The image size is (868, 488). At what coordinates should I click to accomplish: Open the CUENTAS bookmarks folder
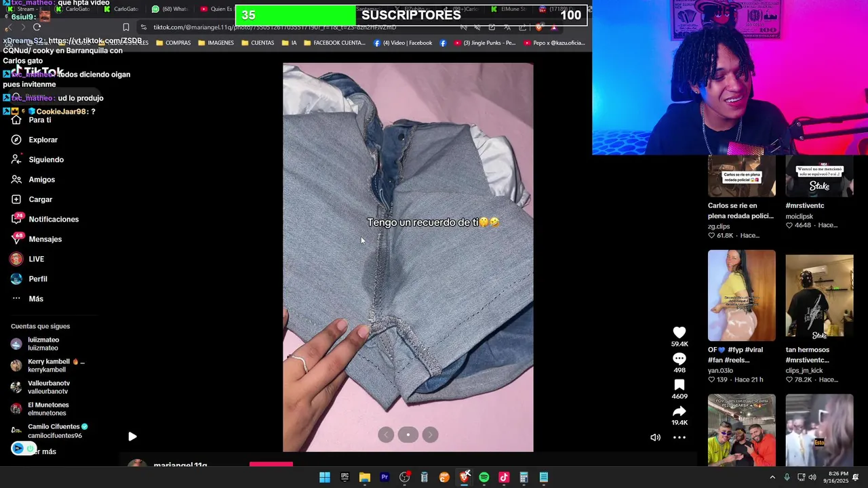point(258,43)
